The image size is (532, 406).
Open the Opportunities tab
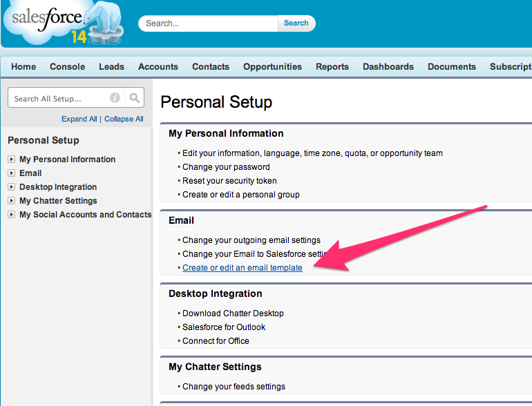(x=272, y=67)
